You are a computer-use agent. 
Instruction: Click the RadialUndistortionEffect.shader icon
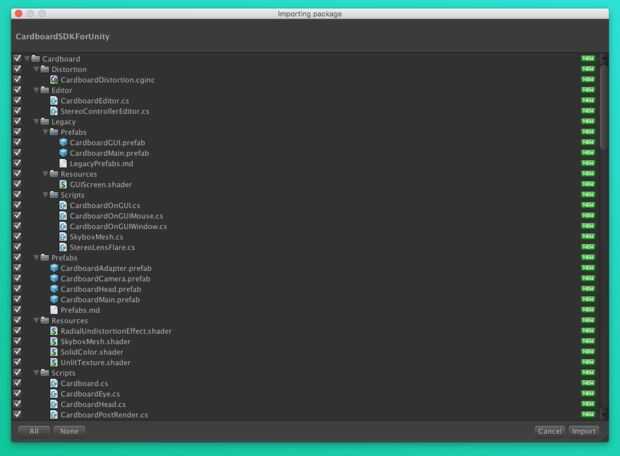coord(54,331)
